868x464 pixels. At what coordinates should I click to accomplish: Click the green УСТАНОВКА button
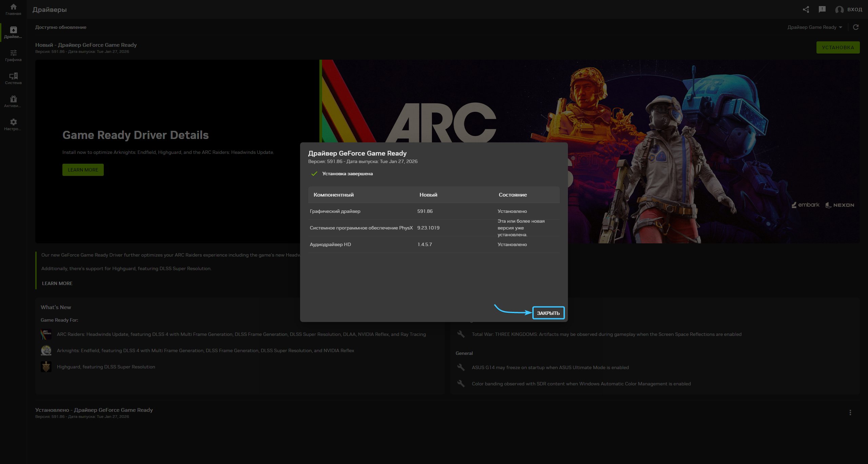point(838,47)
